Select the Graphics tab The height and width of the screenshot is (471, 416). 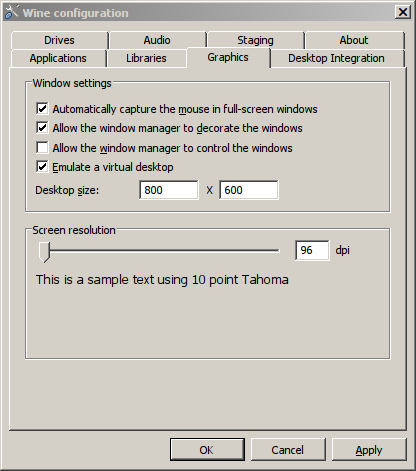tap(228, 57)
